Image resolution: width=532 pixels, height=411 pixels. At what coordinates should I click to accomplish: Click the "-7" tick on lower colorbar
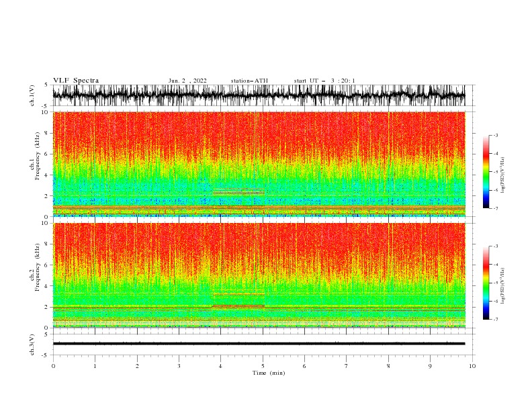[x=496, y=319]
